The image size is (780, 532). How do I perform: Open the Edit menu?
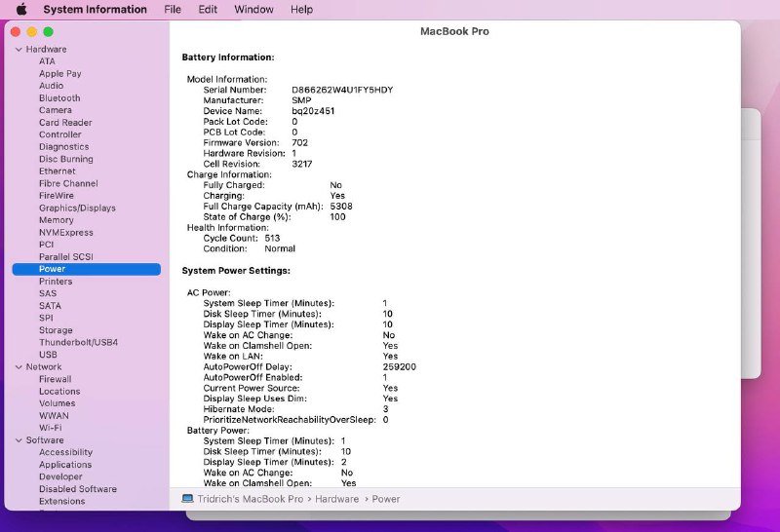point(208,10)
